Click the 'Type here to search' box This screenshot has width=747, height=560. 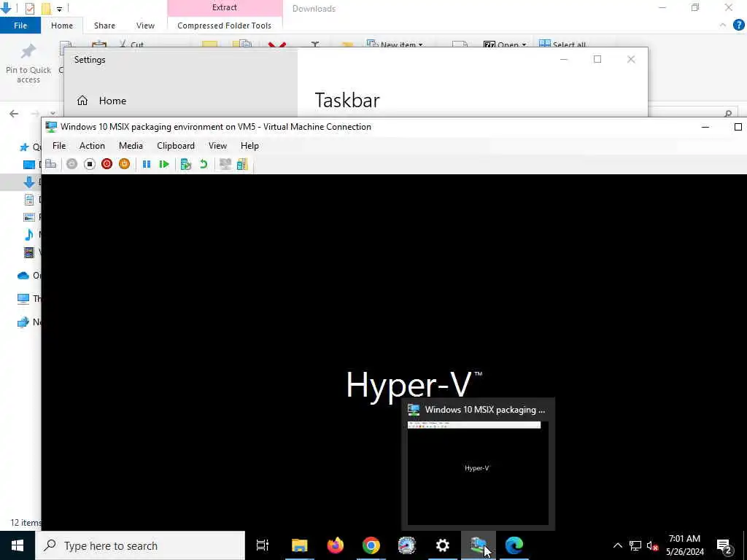click(141, 545)
